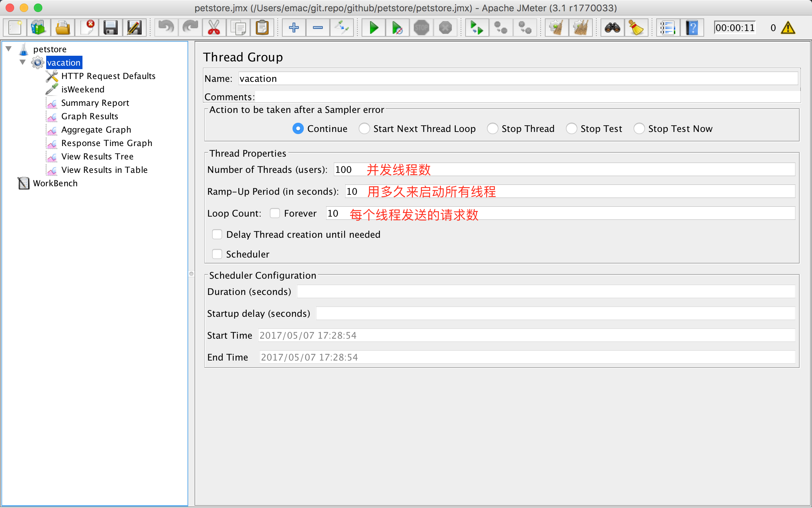This screenshot has height=508, width=812.
Task: Open the Summary Report listener node
Action: [x=95, y=103]
